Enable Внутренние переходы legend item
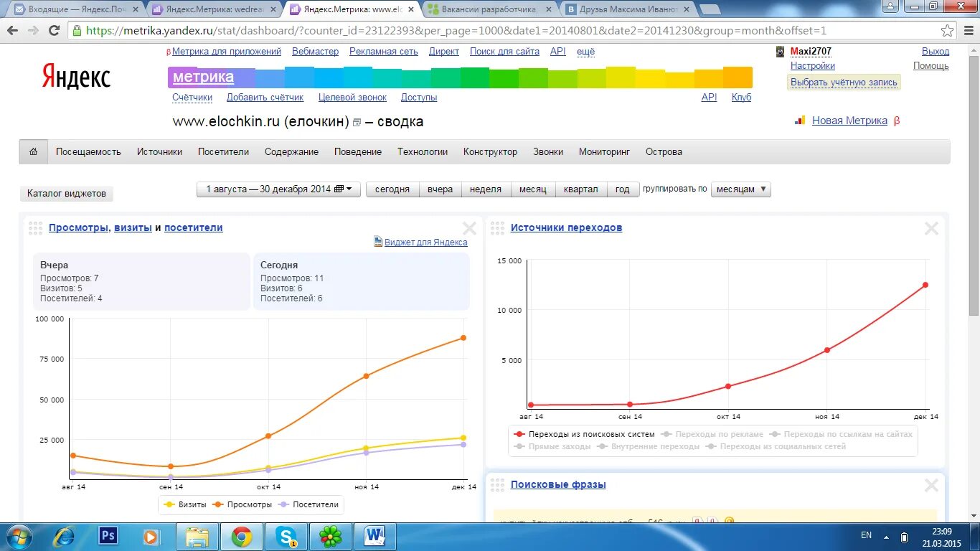This screenshot has width=980, height=551. click(x=649, y=446)
